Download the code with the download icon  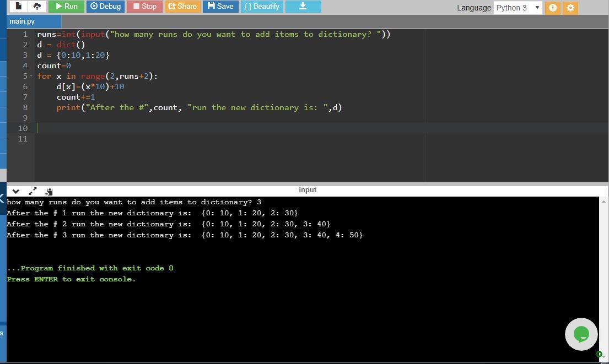click(x=303, y=7)
